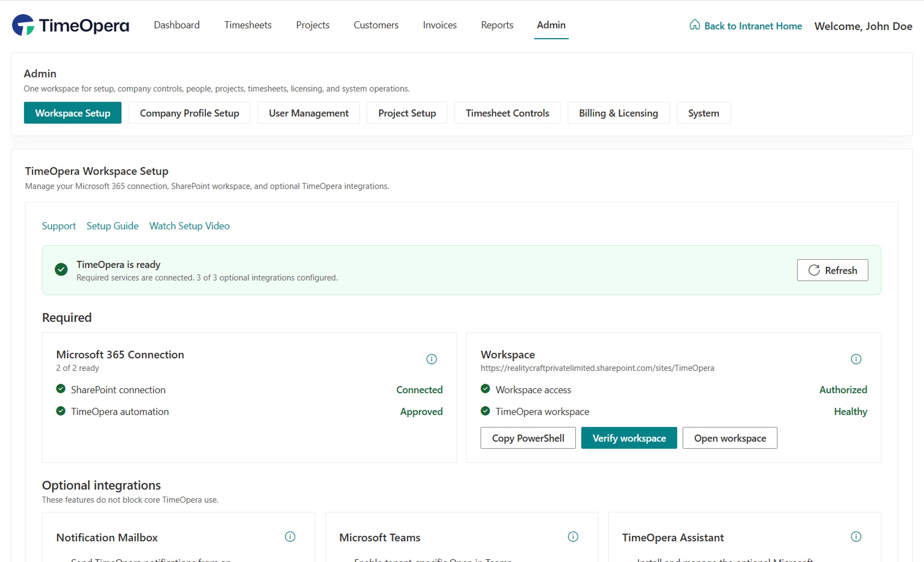Click the home icon beside Back to Intranet Home
This screenshot has width=924, height=562.
[695, 25]
